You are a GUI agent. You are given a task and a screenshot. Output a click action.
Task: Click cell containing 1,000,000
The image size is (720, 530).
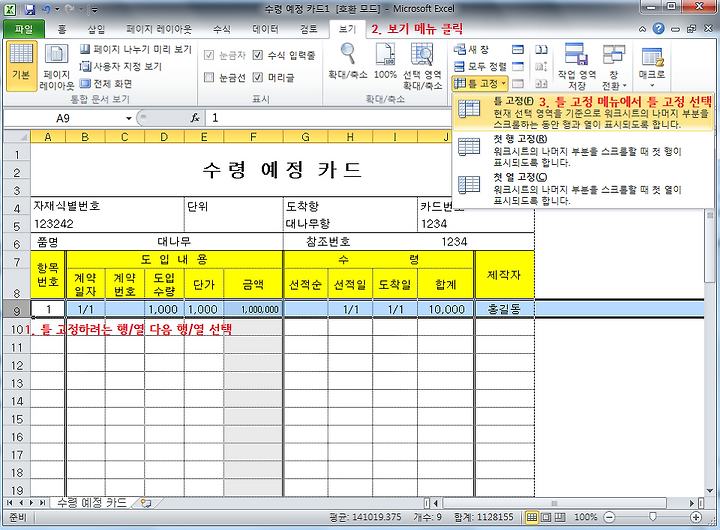[253, 310]
